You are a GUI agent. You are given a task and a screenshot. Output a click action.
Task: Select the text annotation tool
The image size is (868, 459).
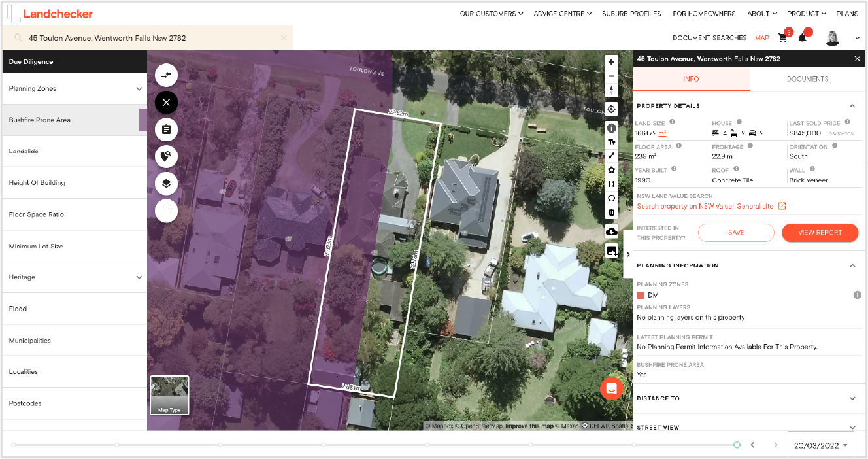[x=612, y=142]
